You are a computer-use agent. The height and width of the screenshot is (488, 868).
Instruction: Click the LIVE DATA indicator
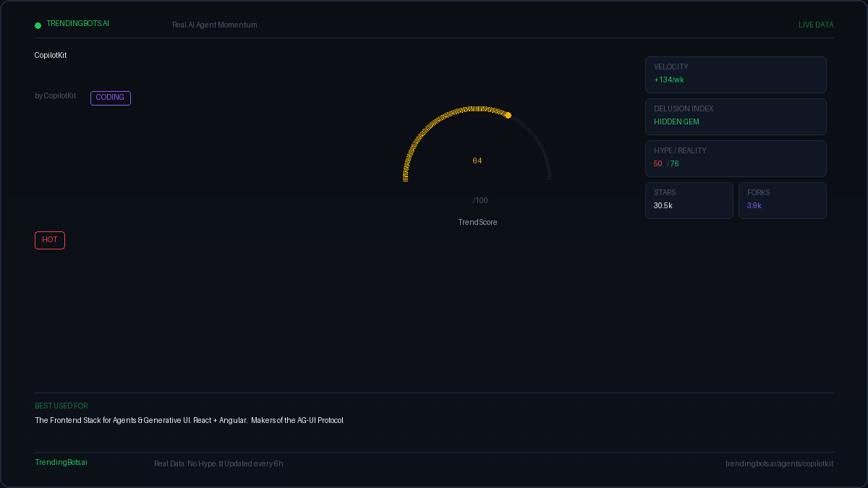point(816,25)
